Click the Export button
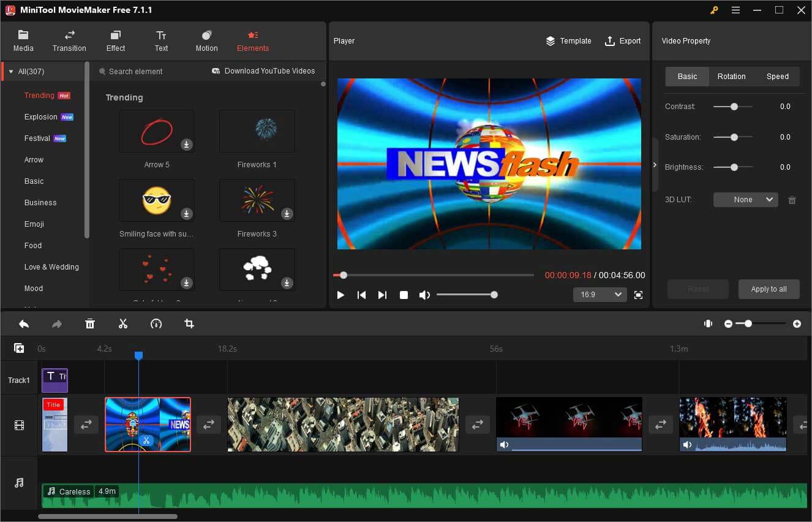This screenshot has height=522, width=812. (623, 41)
